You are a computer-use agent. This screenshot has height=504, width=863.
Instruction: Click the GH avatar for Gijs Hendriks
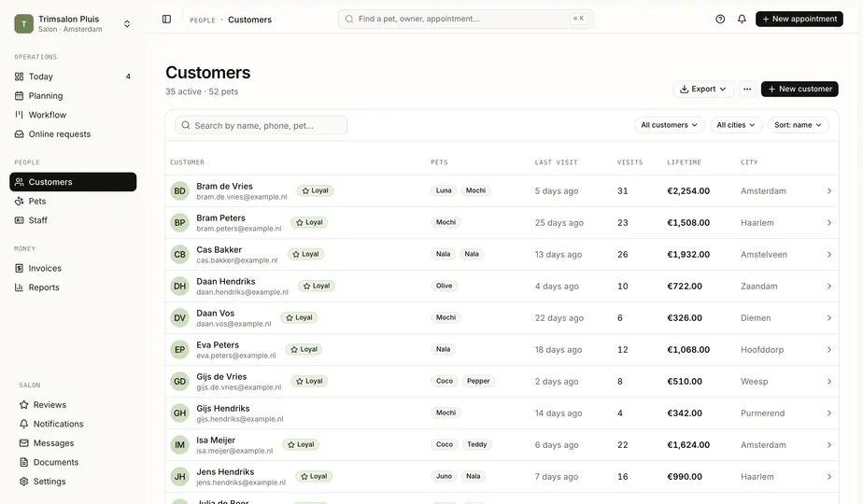coord(179,413)
